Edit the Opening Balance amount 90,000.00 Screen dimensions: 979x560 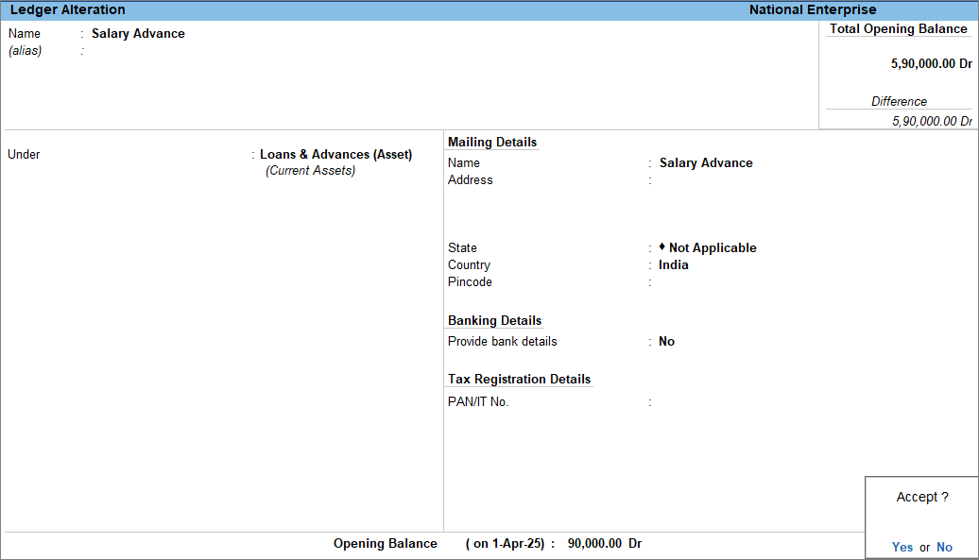click(x=594, y=544)
